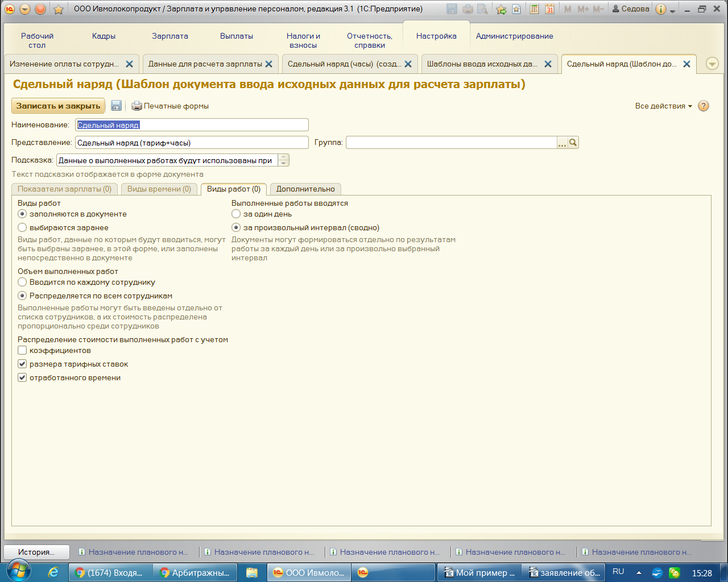The image size is (728, 582).
Task: Add the page to favorites icon
Action: 516,9
